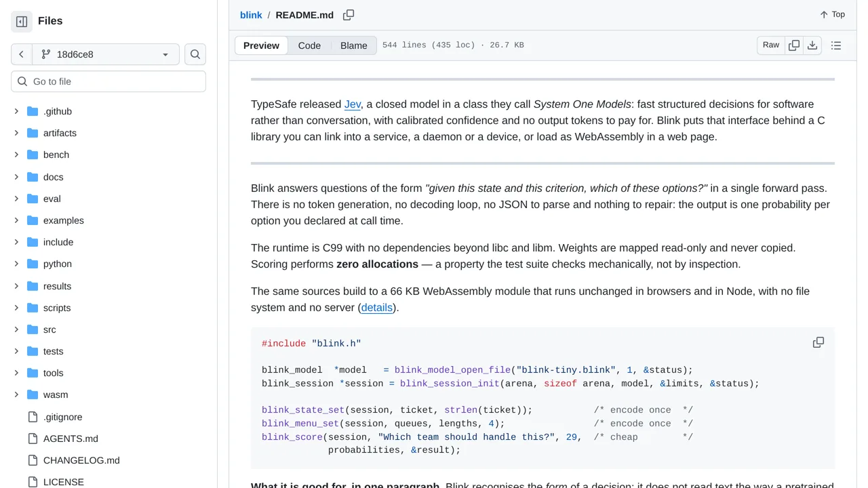Switch to the Blame tab
The width and height of the screenshot is (868, 488).
pyautogui.click(x=354, y=45)
